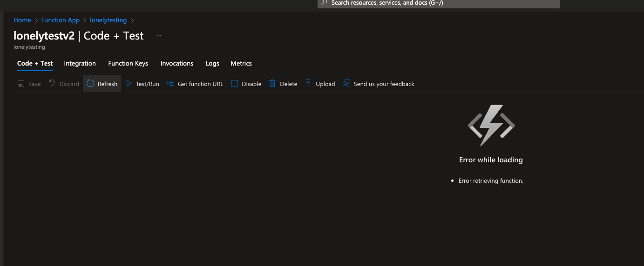Switch to the Integration tab
644x266 pixels.
coord(80,63)
